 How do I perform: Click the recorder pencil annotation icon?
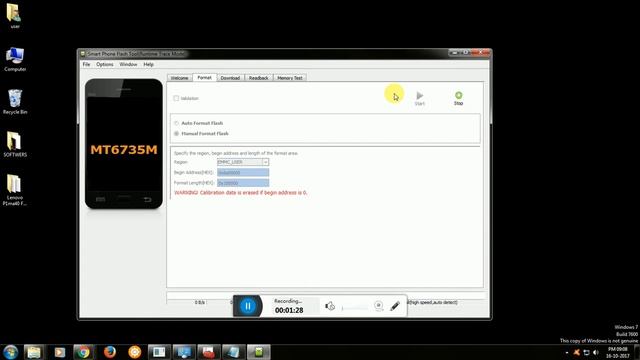tap(395, 306)
